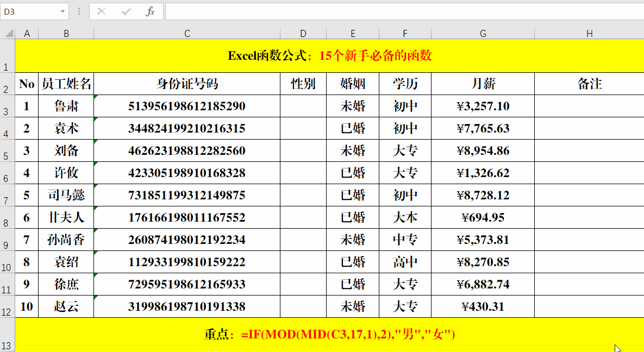This screenshot has width=644, height=352.
Task: Click the name cell '司马懿'
Action: tap(66, 195)
